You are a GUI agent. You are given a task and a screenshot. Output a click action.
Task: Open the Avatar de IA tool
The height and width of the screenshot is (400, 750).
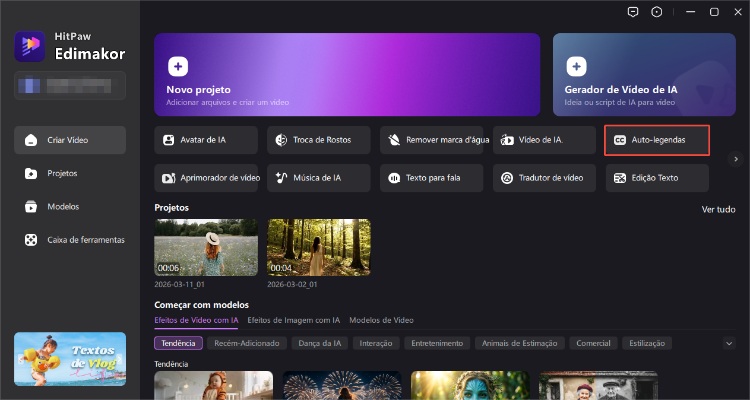pyautogui.click(x=206, y=140)
